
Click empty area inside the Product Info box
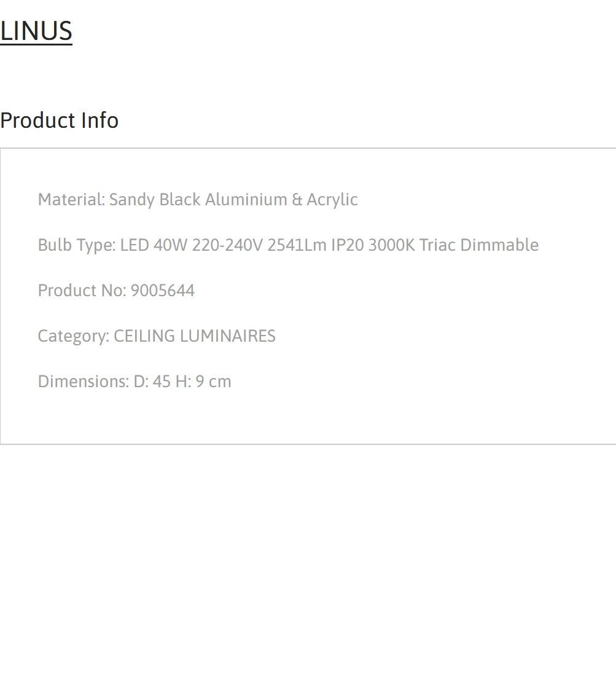(441, 353)
